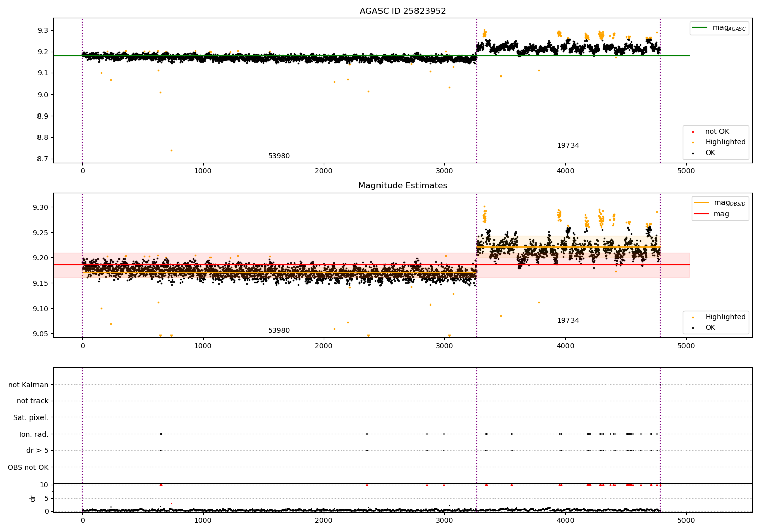Select 'OK' in the Magnitude Estimates legend
The height and width of the screenshot is (532, 760).
tap(710, 328)
